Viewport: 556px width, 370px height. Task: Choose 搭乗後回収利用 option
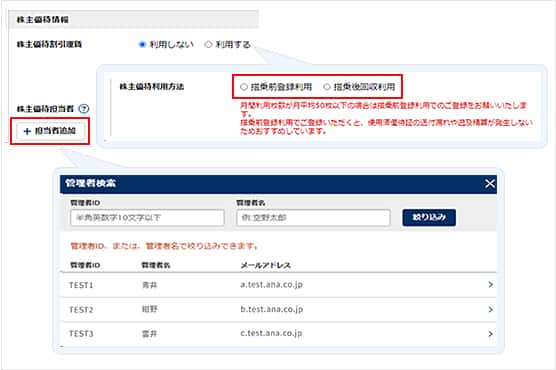(327, 87)
